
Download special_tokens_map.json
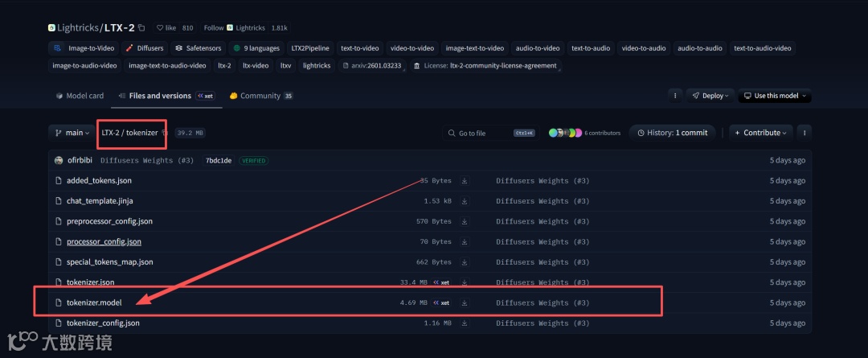tap(465, 262)
